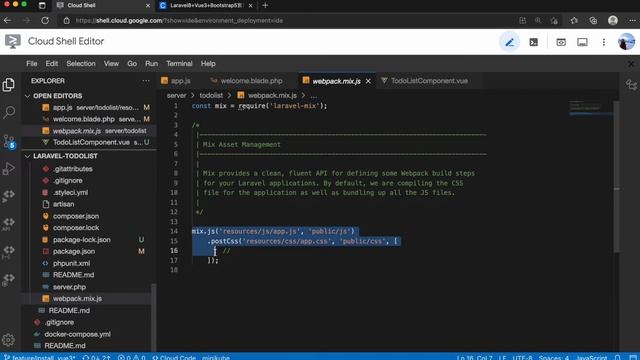Switch to the TodoListComponent.vue tab

tap(429, 81)
